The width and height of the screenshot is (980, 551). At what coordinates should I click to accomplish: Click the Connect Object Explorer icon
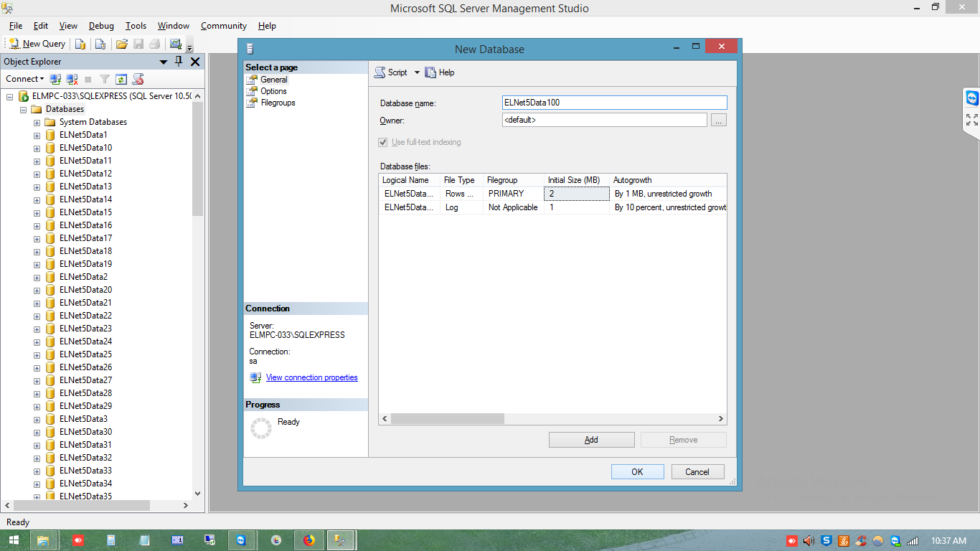click(55, 79)
